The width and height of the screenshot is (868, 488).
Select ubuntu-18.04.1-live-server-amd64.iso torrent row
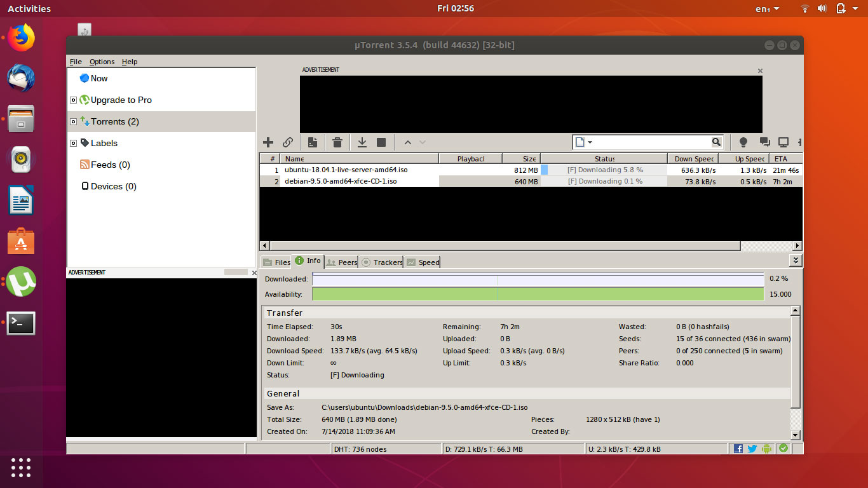click(x=531, y=170)
